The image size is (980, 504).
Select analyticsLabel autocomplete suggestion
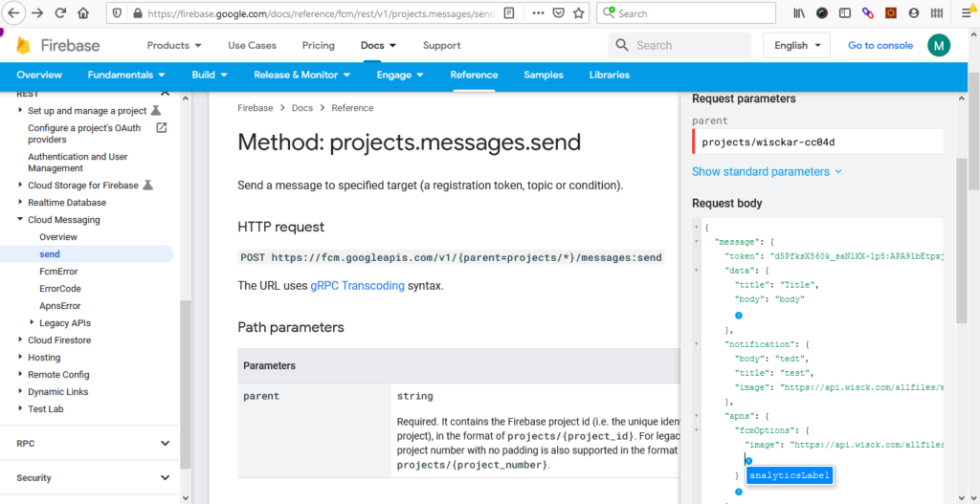click(790, 475)
